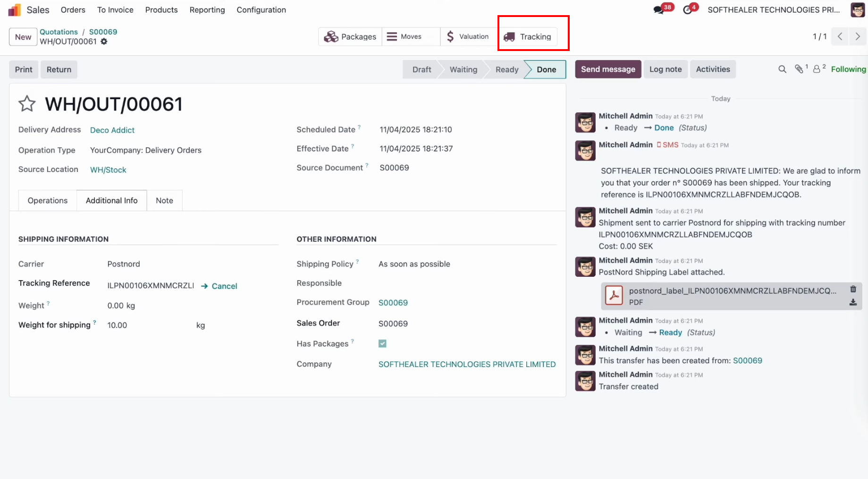Go to next record arrow
This screenshot has width=868, height=479.
858,36
